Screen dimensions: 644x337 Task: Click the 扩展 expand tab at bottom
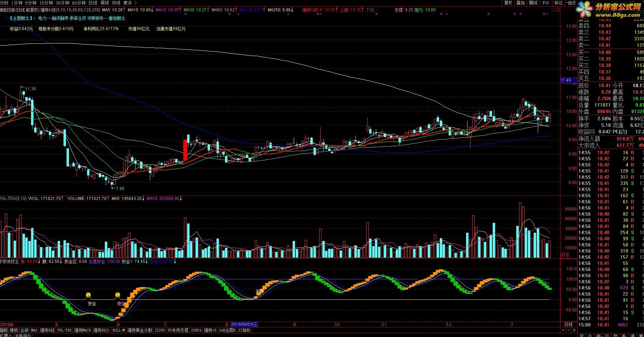click(x=6, y=335)
